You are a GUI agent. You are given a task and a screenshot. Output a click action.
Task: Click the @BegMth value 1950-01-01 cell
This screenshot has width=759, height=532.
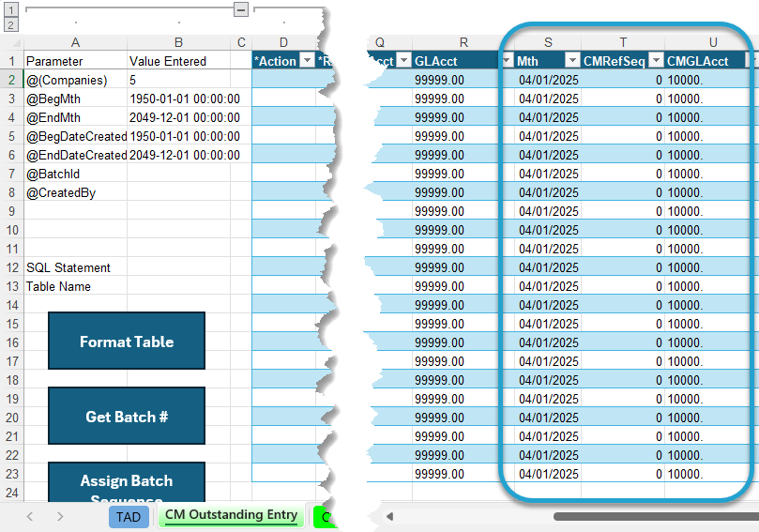tap(178, 99)
